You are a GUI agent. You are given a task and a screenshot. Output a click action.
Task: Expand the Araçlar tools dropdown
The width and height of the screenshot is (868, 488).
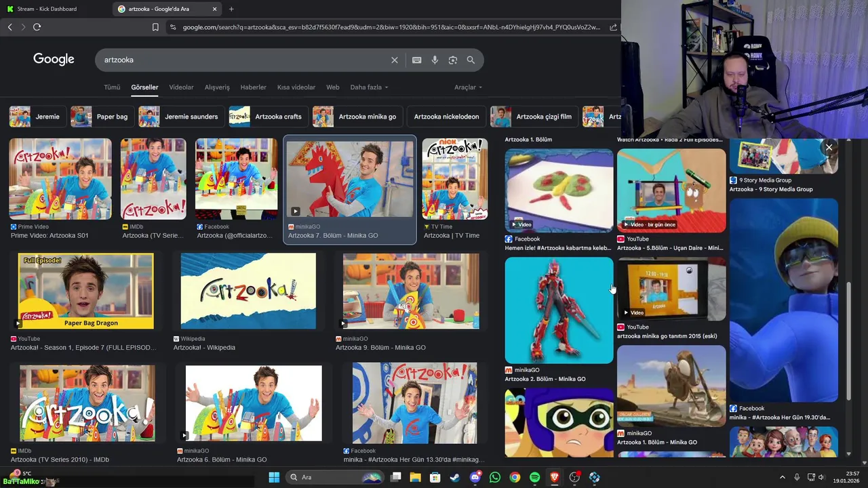pos(468,87)
